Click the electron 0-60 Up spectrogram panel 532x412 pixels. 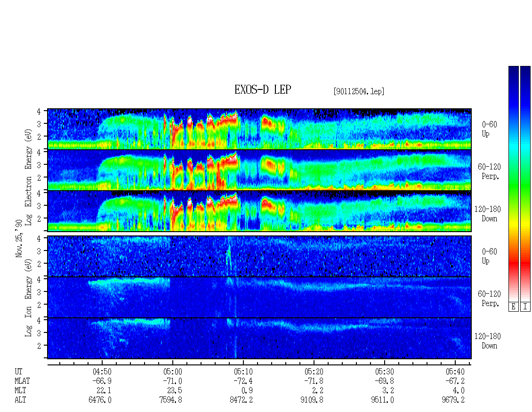coord(259,129)
